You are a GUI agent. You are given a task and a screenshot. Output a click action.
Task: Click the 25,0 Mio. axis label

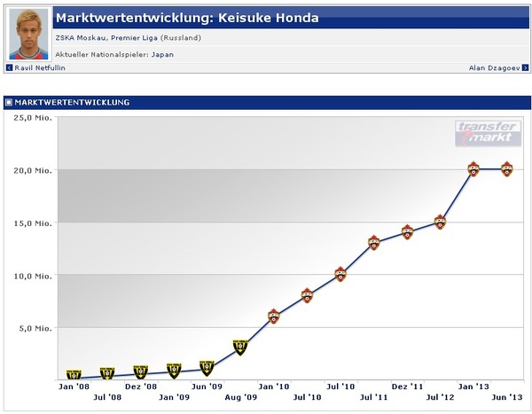33,118
